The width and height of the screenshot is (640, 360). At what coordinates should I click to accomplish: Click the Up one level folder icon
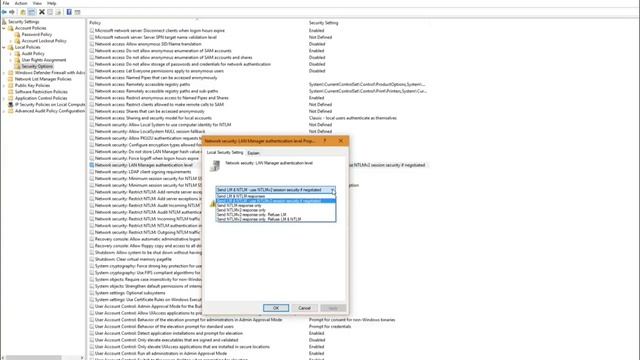(x=23, y=12)
